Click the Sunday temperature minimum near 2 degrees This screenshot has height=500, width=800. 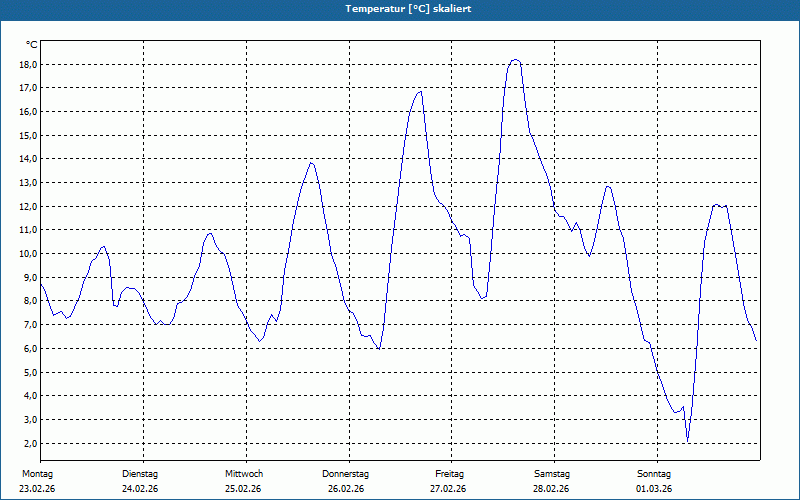point(688,440)
